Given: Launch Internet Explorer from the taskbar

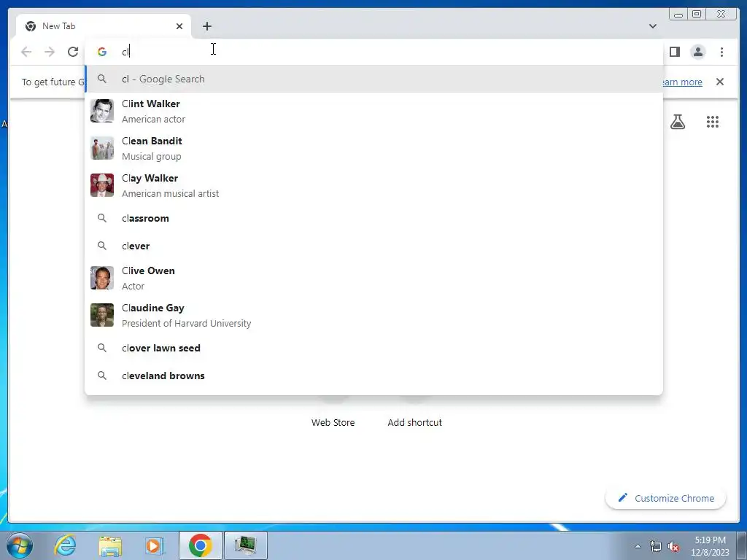Looking at the screenshot, I should click(65, 545).
